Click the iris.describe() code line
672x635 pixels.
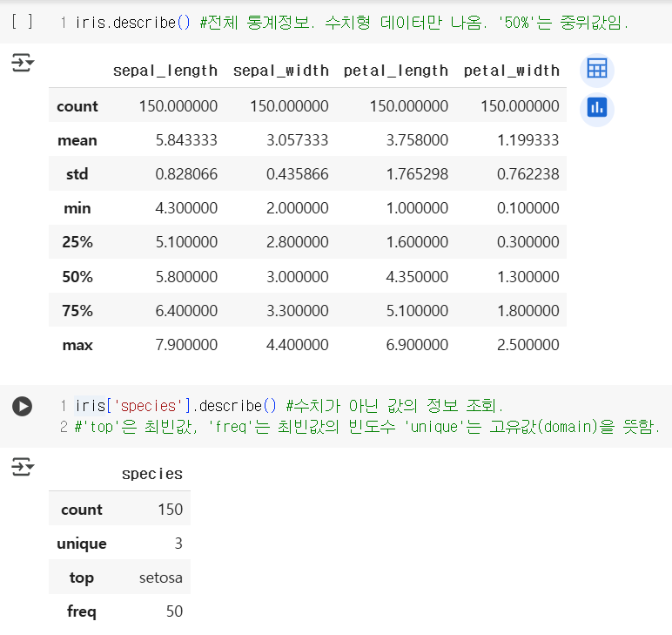(352, 23)
